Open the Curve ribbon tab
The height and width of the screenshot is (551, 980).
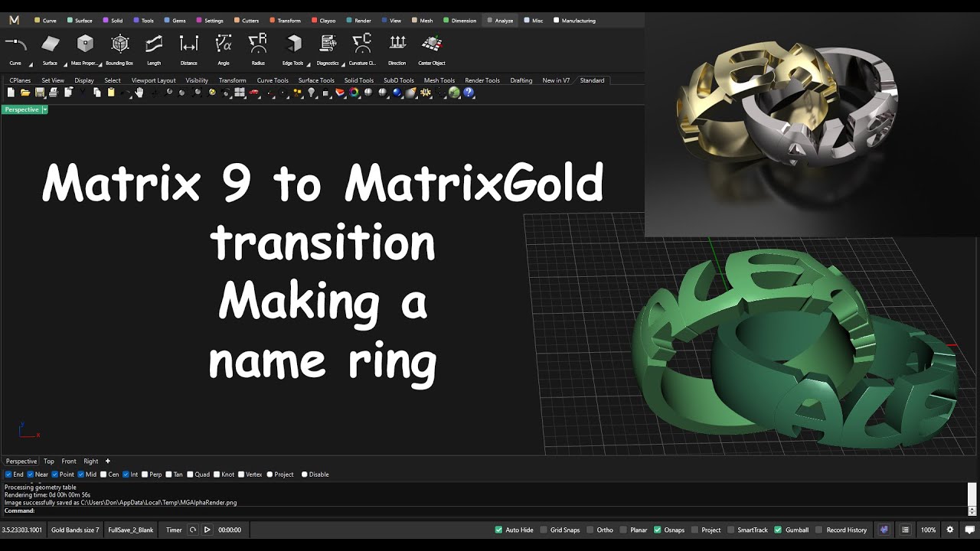coord(45,21)
